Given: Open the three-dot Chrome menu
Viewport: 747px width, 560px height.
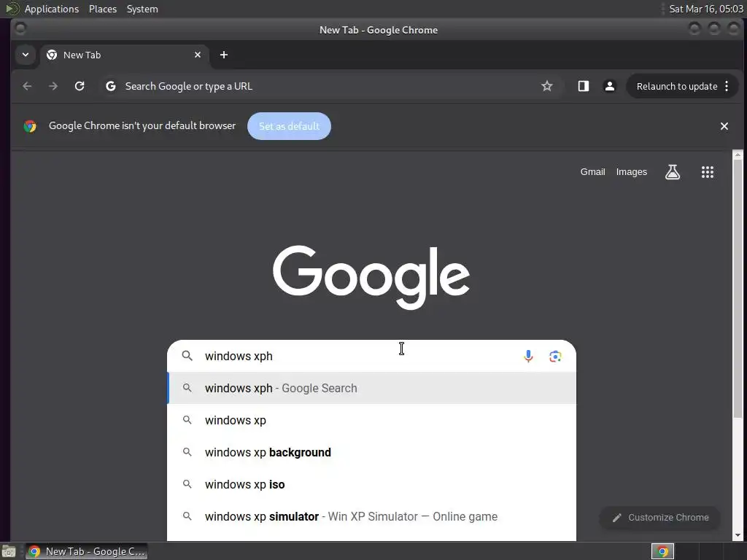Looking at the screenshot, I should (727, 86).
